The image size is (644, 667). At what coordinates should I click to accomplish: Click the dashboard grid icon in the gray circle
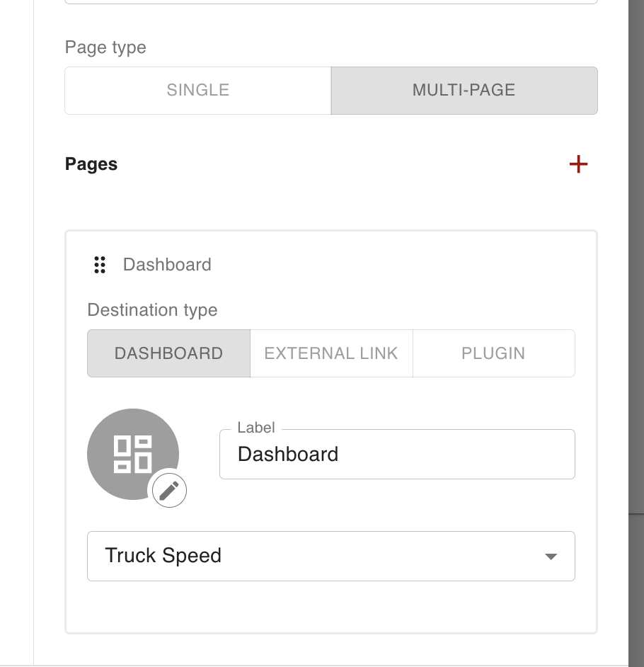[x=133, y=454]
